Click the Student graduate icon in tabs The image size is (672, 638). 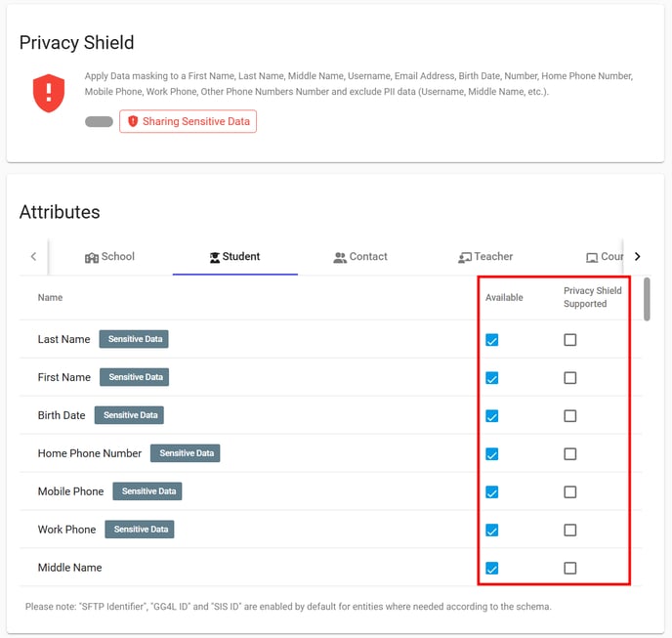point(214,257)
